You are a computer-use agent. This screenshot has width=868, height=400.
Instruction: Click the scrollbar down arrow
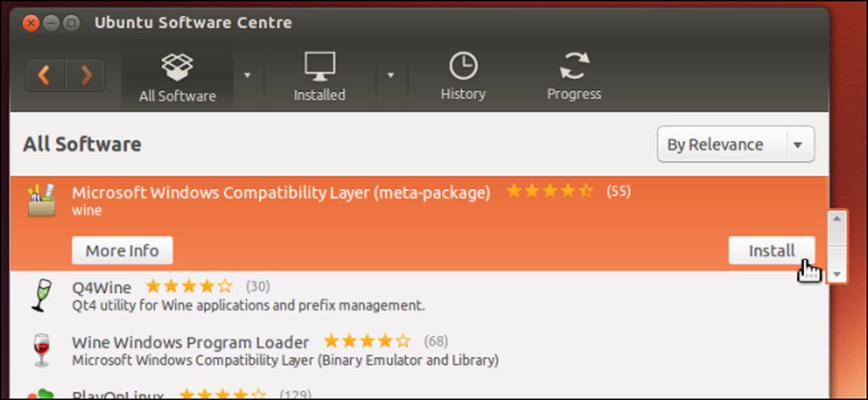pyautogui.click(x=837, y=274)
